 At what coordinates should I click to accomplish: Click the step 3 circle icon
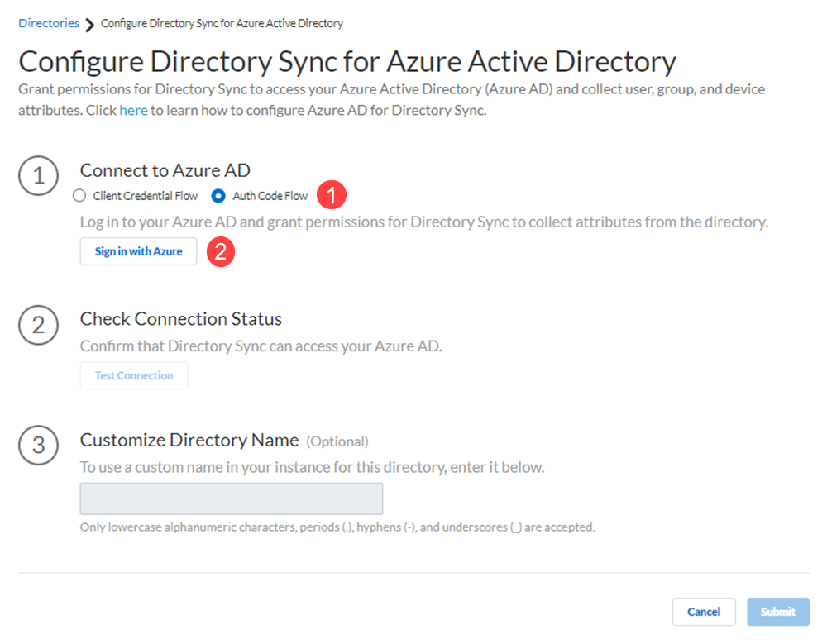[38, 446]
